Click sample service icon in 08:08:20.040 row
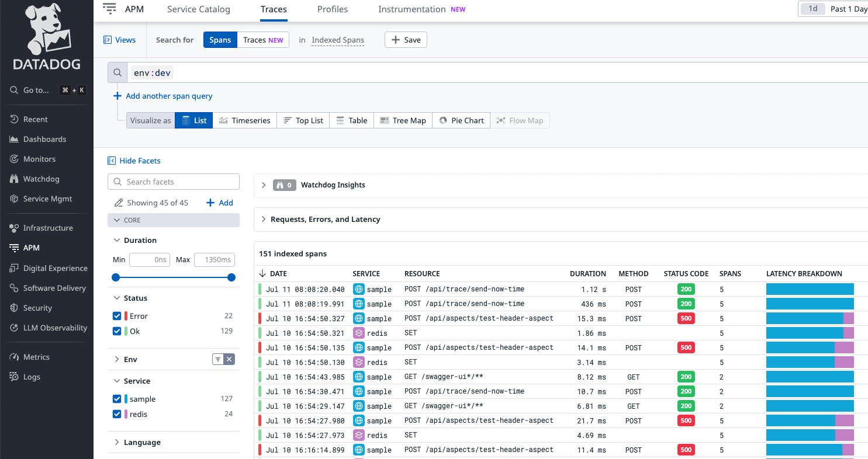Screen dimensions: 868x459 (x=359, y=288)
